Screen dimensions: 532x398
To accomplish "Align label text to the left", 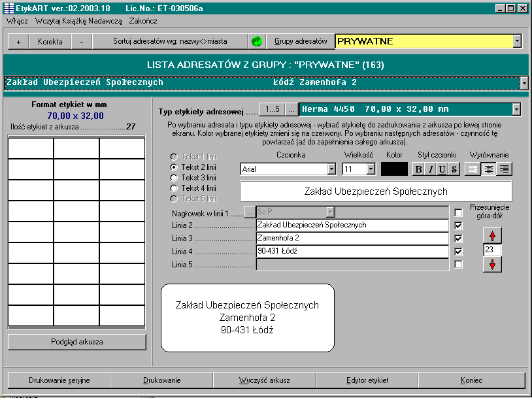I will [473, 169].
